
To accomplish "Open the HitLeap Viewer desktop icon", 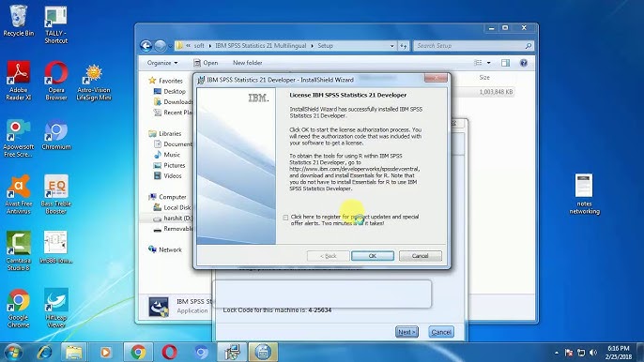I will click(x=56, y=308).
